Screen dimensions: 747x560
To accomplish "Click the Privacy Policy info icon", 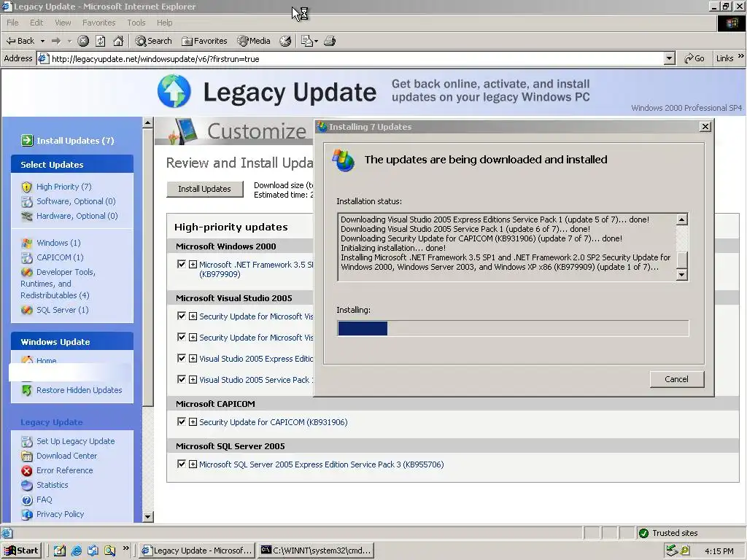I will pos(27,514).
